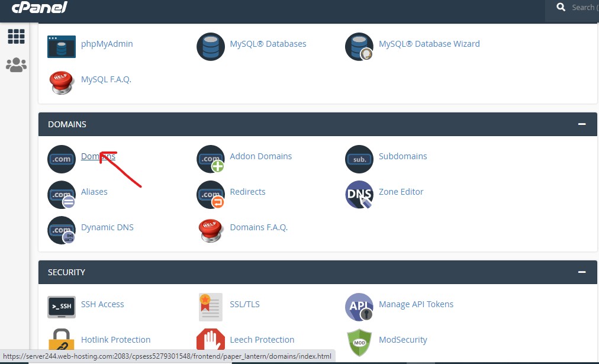
Task: Click the MySQL Database Wizard icon
Action: click(x=359, y=47)
